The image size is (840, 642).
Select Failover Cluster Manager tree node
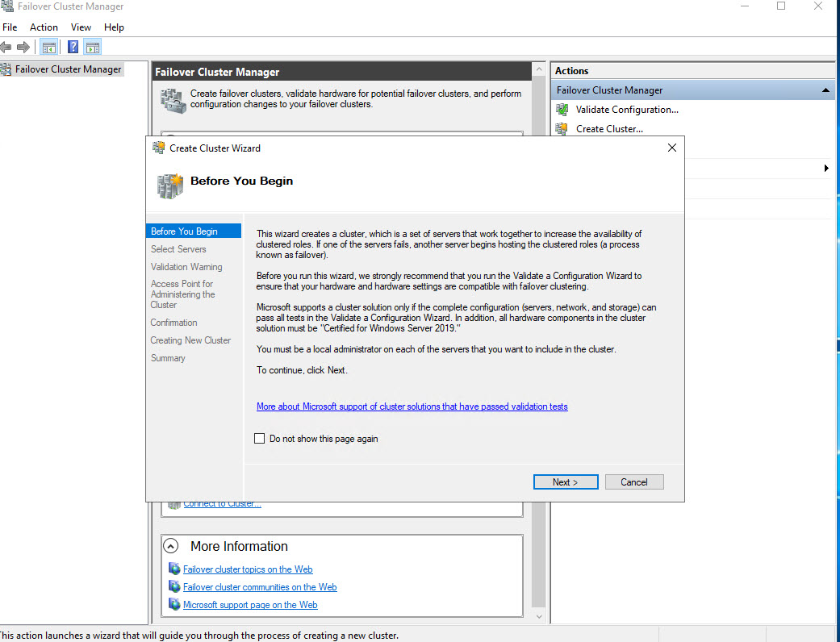point(69,69)
